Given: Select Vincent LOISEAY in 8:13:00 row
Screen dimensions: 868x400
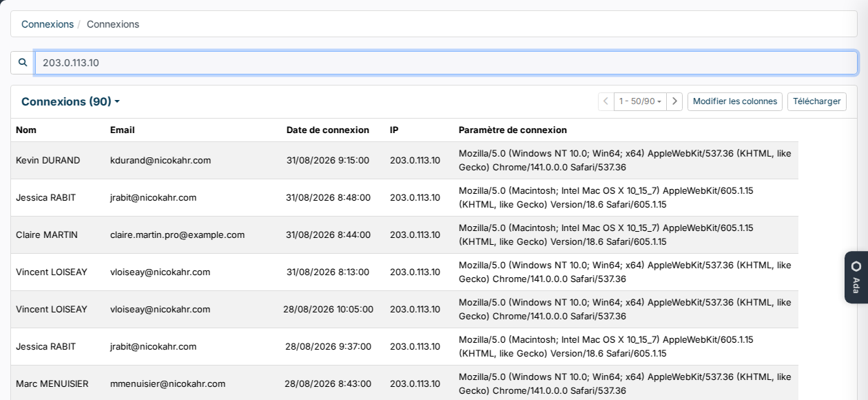Looking at the screenshot, I should point(52,272).
